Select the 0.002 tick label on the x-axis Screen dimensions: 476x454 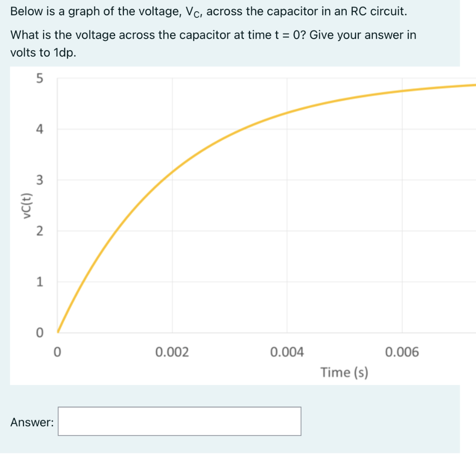(173, 352)
